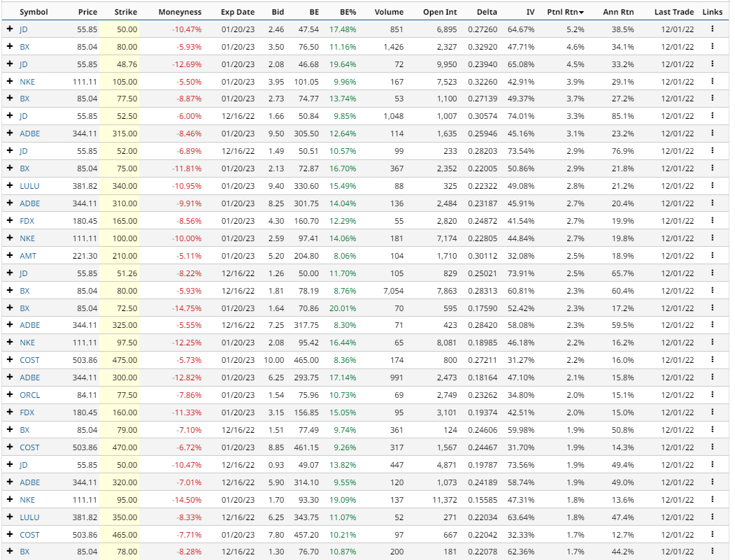Sort table by Strike column header

[x=126, y=12]
